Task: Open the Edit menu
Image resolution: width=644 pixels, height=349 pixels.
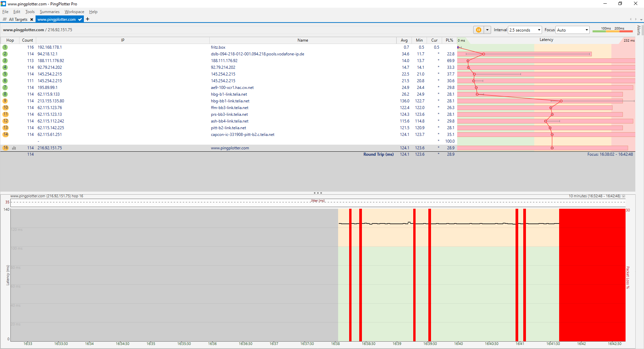Action: tap(17, 12)
